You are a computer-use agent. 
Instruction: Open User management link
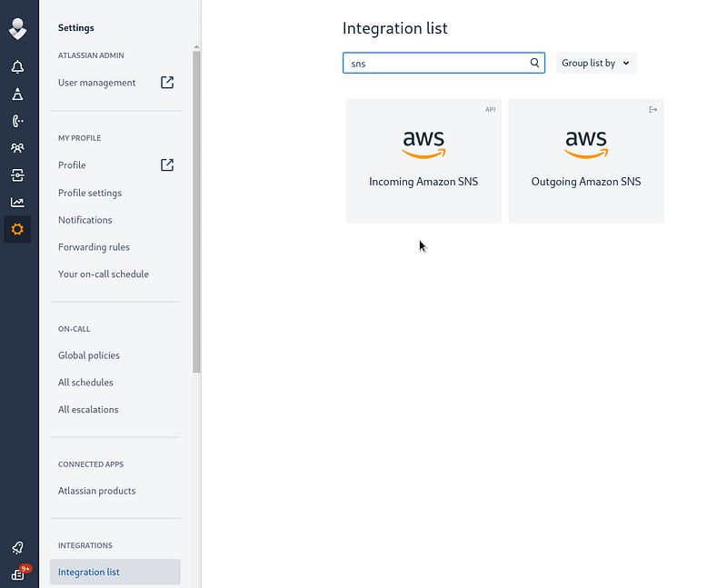(x=97, y=83)
